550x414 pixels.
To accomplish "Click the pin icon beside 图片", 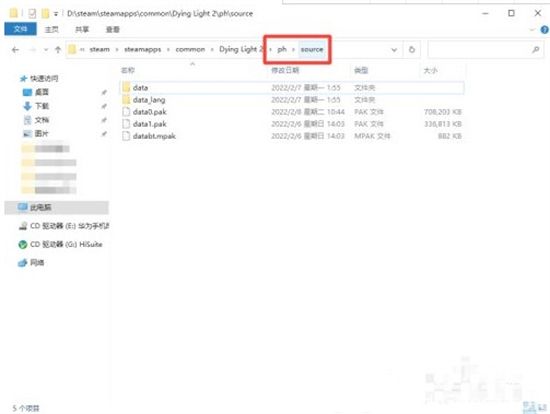I will (104, 134).
